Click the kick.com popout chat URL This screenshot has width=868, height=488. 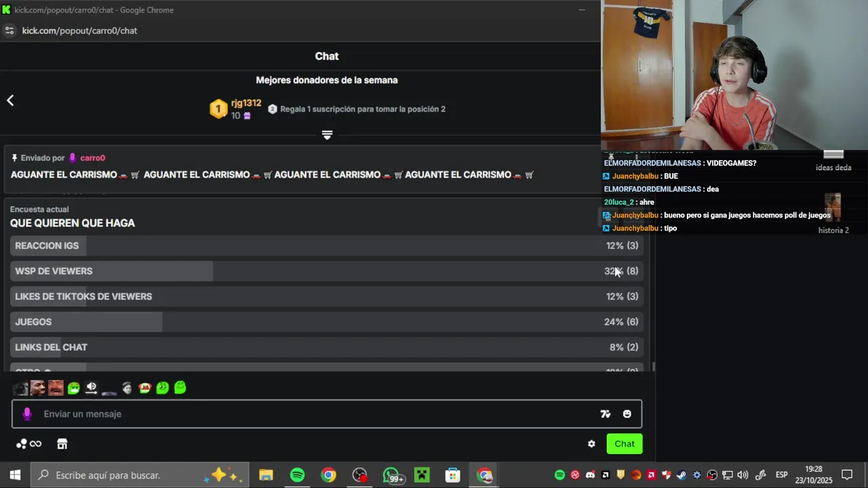click(79, 30)
